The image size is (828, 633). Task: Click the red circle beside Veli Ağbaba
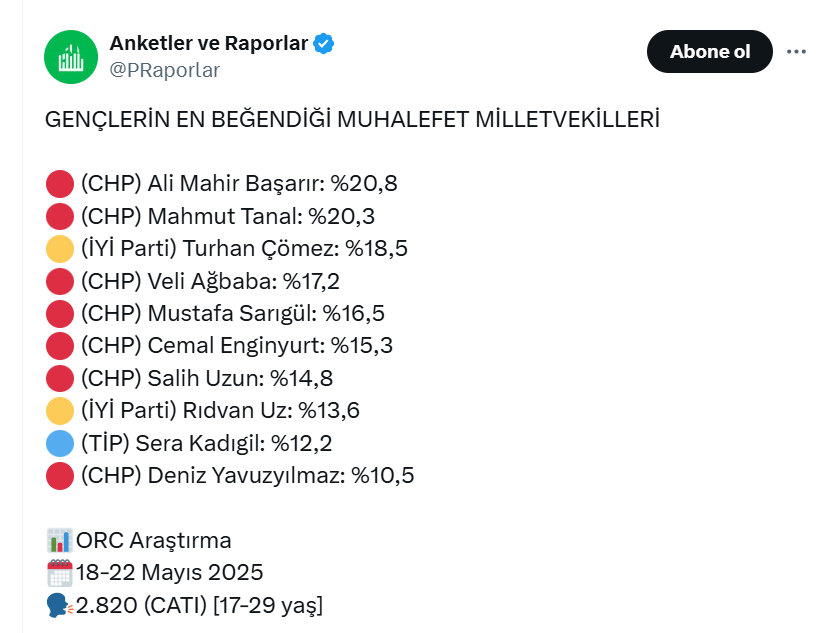60,281
